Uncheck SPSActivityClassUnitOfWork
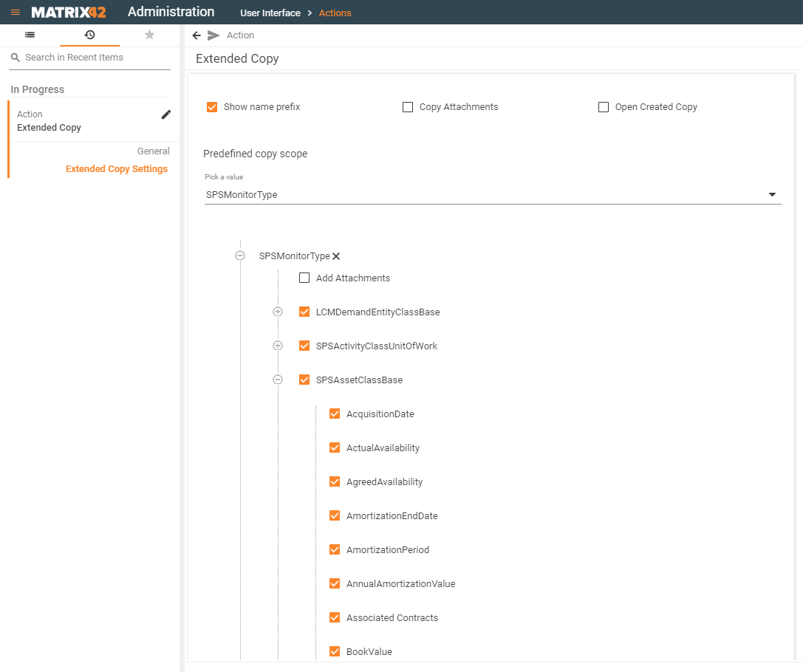Viewport: 803px width, 672px height. tap(304, 346)
